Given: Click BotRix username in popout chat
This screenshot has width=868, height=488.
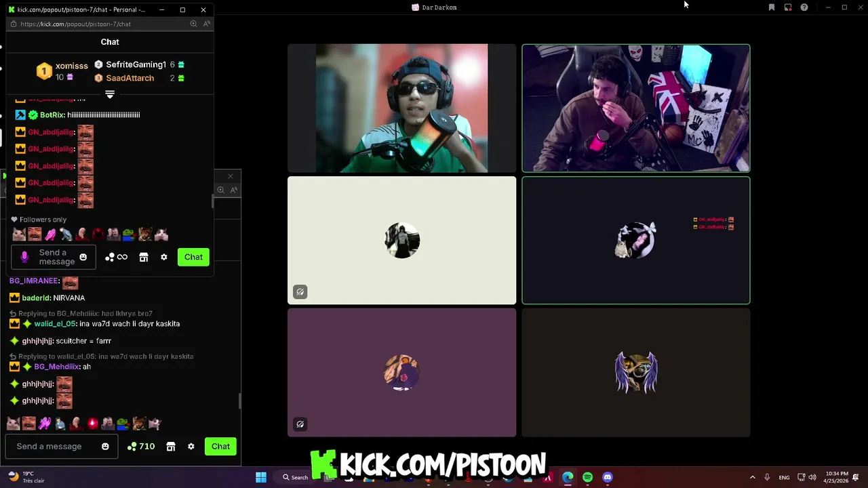Looking at the screenshot, I should [52, 115].
